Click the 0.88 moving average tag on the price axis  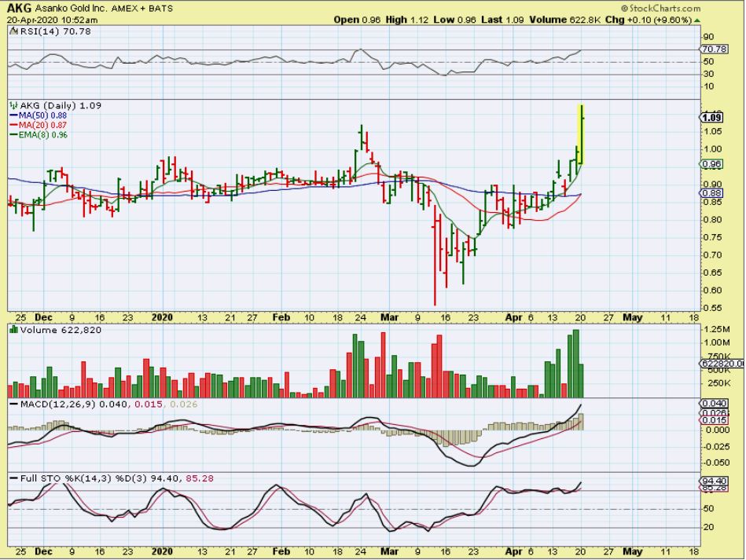[x=711, y=193]
